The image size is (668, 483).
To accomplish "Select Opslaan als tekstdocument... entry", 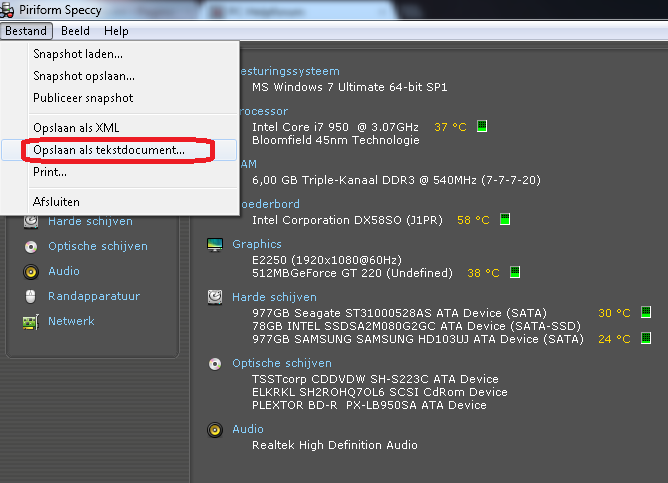I will (x=119, y=150).
